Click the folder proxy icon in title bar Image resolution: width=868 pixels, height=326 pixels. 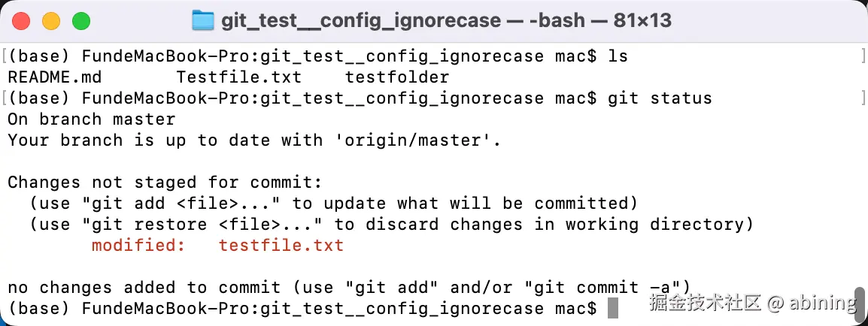coord(202,21)
